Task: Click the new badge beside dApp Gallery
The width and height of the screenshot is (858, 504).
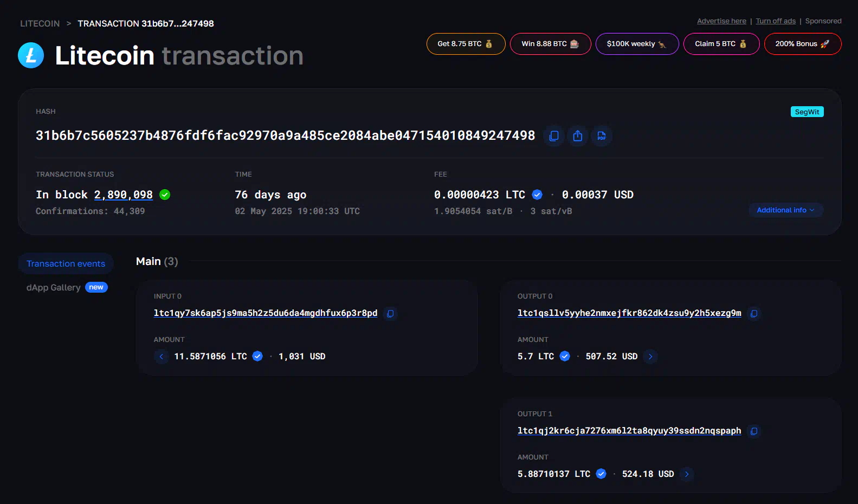Action: tap(96, 287)
